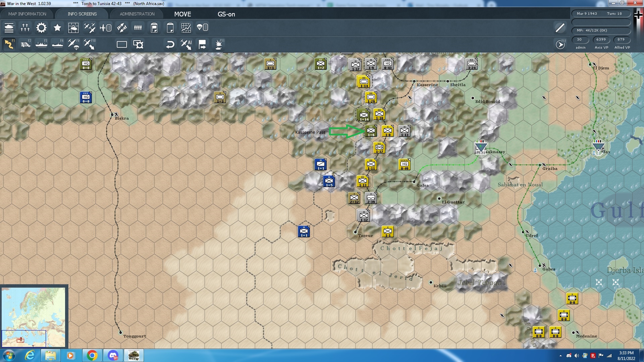Open the weather map icon
Image resolution: width=644 pixels, height=362 pixels.
73,28
